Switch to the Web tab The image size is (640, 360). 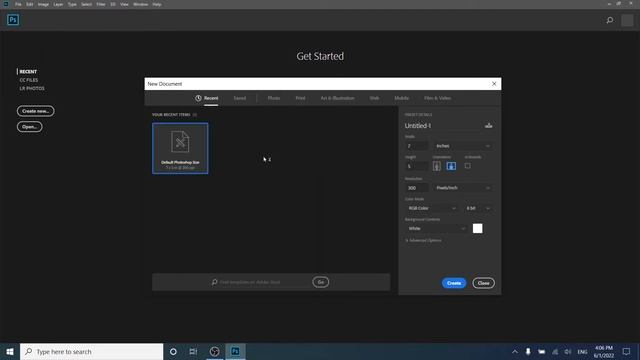coord(374,98)
